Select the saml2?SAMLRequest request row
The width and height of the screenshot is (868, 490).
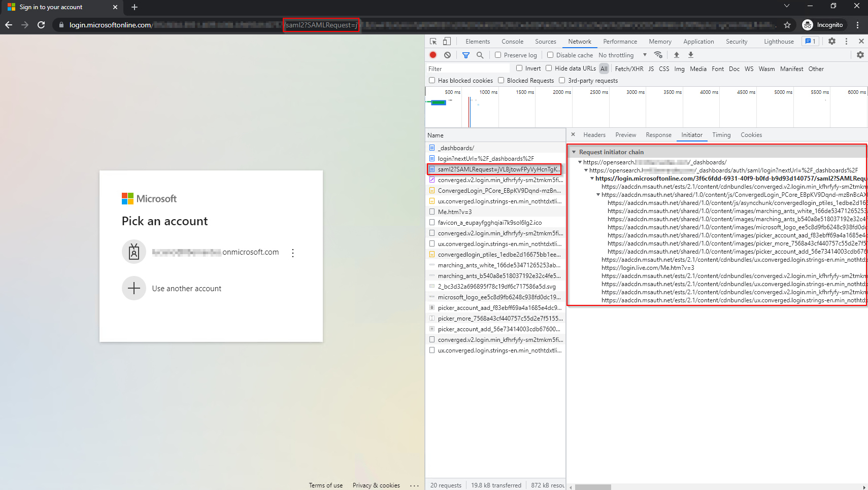(x=495, y=169)
